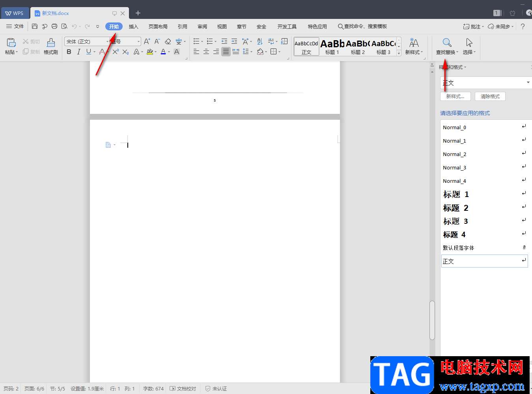Open a new tab with the plus button

(138, 13)
